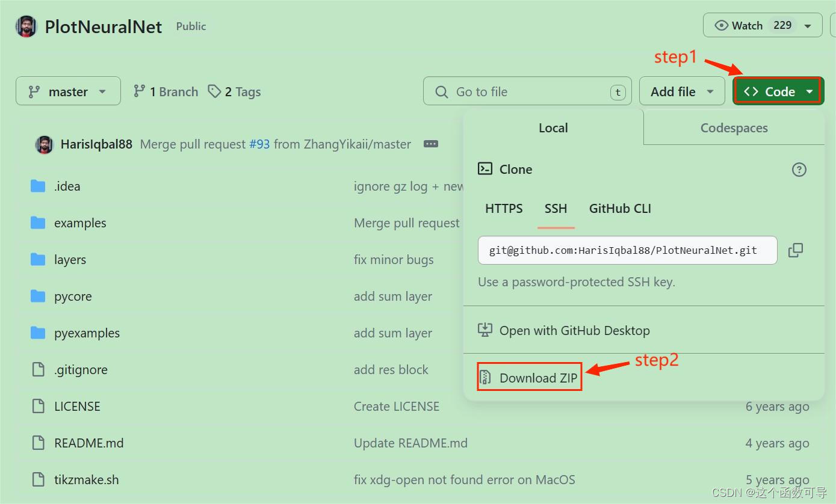Open the tikzmake.sh file
This screenshot has height=504, width=836.
(86, 480)
